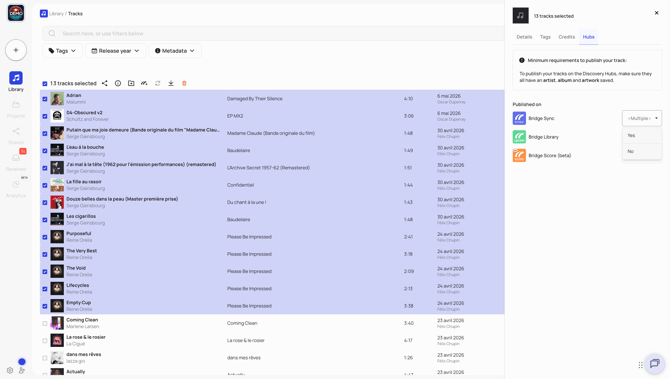
Task: Click the track title Les cigarillos
Action: (81, 216)
